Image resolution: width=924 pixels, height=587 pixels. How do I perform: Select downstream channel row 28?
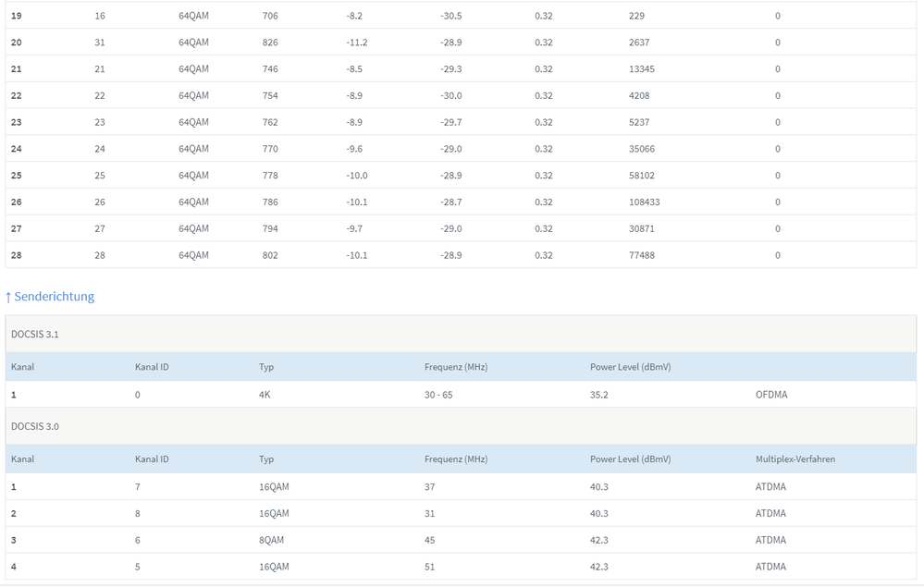click(461, 255)
